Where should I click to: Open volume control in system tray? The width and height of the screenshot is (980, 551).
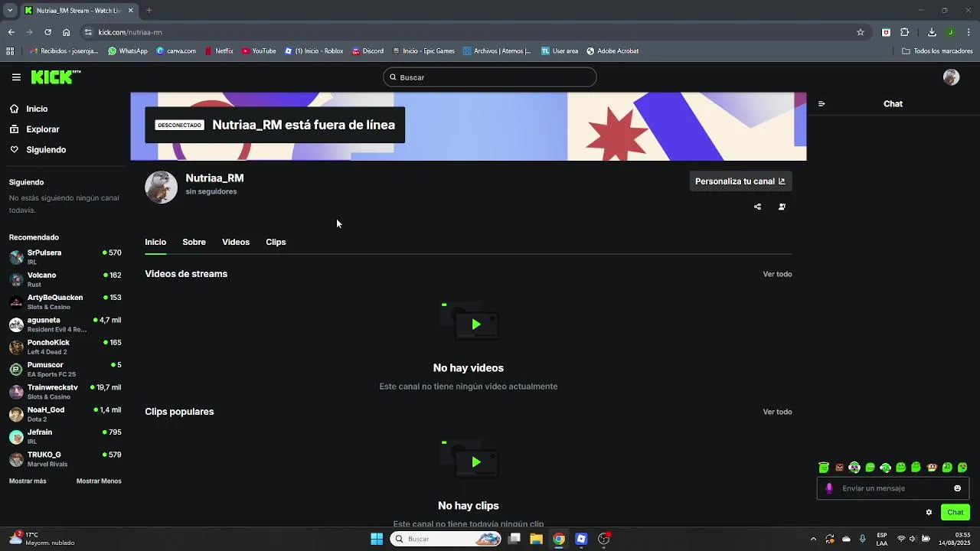coord(914,539)
